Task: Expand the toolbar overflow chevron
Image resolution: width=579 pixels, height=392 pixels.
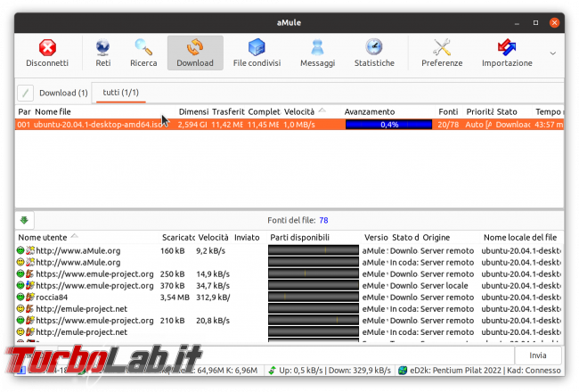Action: (x=553, y=53)
